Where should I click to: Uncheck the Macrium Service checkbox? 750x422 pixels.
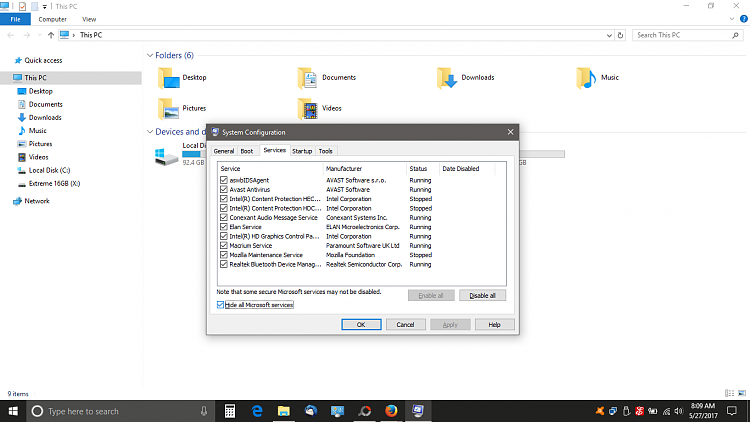click(223, 245)
